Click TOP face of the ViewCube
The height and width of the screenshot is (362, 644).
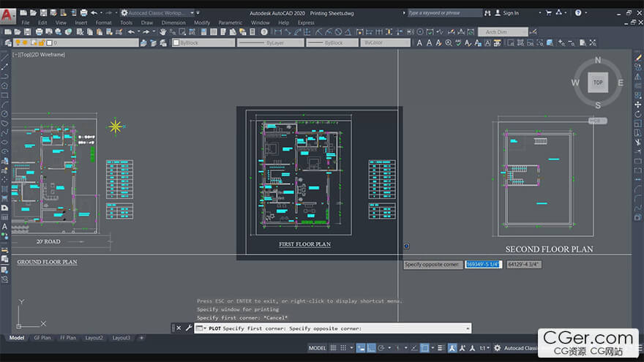598,83
